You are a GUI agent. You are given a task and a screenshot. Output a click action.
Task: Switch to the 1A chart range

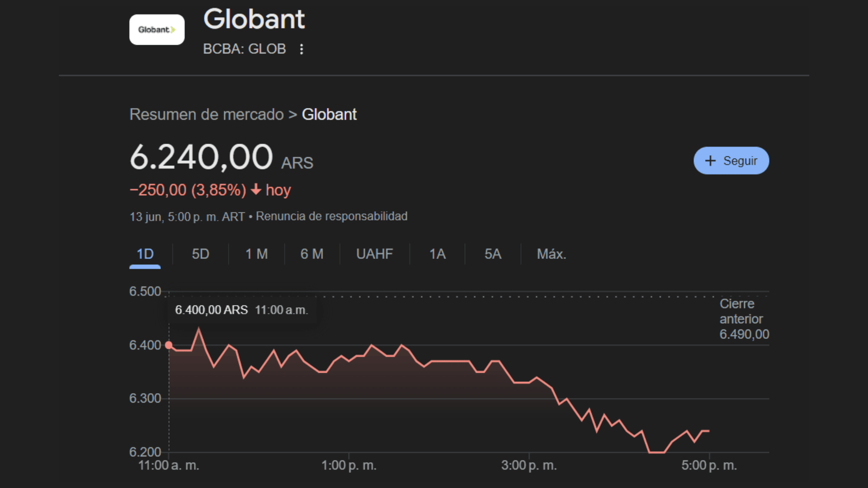437,254
